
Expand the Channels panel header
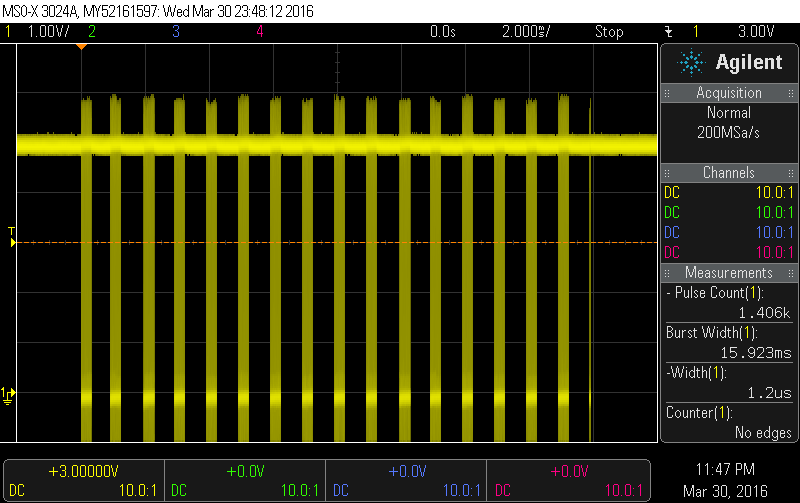729,173
